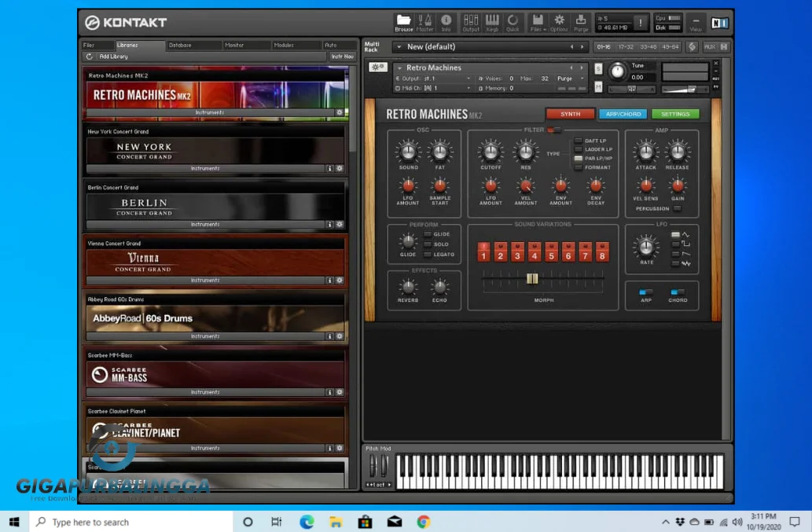The height and width of the screenshot is (532, 812).
Task: Click the Instr Nav button
Action: point(342,57)
